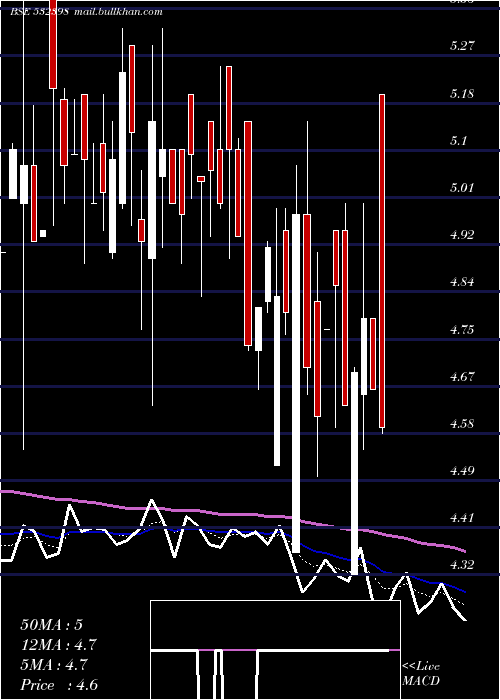Viewport: 500px width, 700px height.
Task: Select the last tall red candlestick
Action: click(x=382, y=261)
